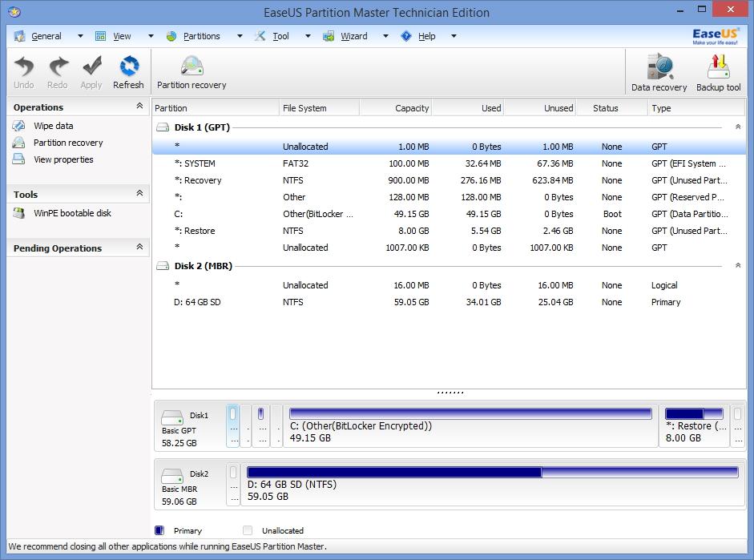
Task: Click the Help menu question icon
Action: pos(406,36)
